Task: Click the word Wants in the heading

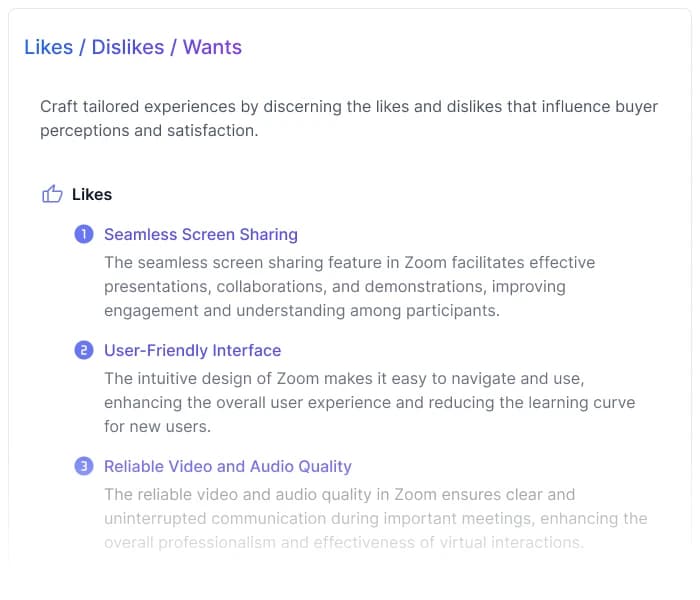Action: point(212,47)
